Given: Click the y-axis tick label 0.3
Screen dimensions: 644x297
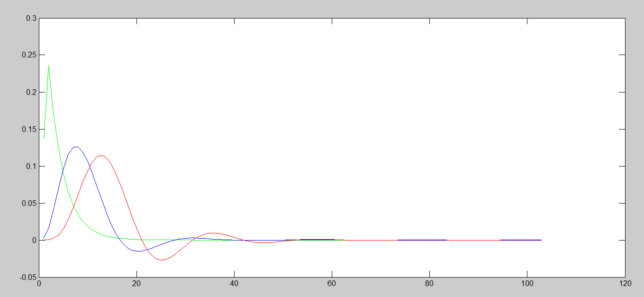Looking at the screenshot, I should click(x=31, y=18).
